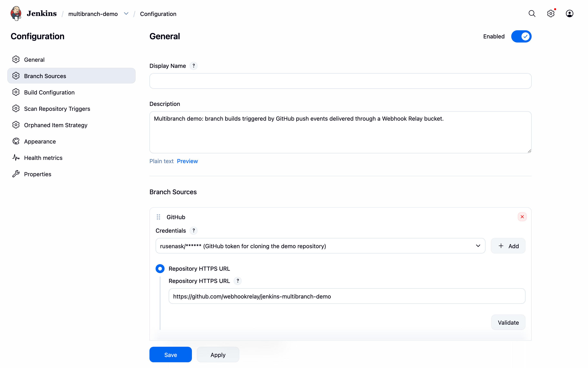Click the Build Configuration gear icon
The height and width of the screenshot is (368, 588).
tap(16, 92)
